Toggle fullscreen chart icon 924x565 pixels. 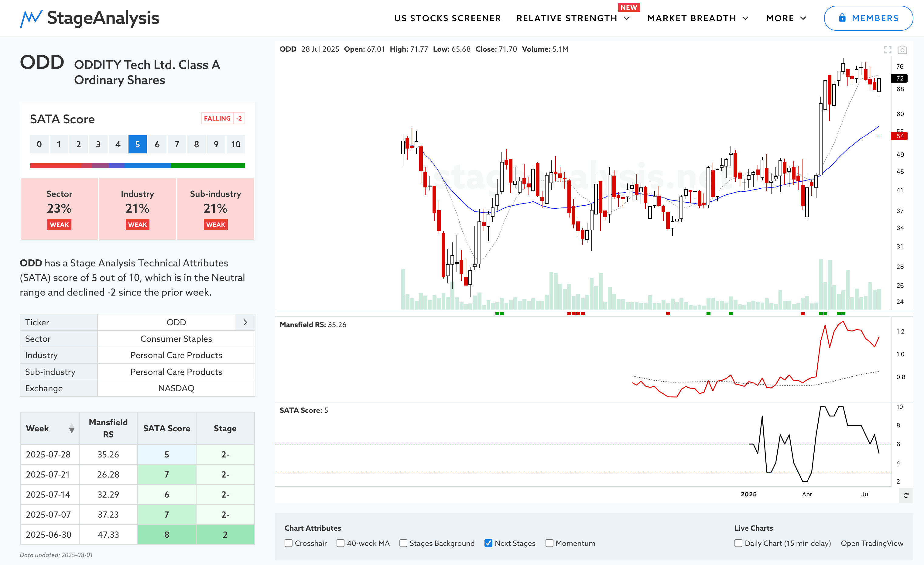(x=888, y=50)
